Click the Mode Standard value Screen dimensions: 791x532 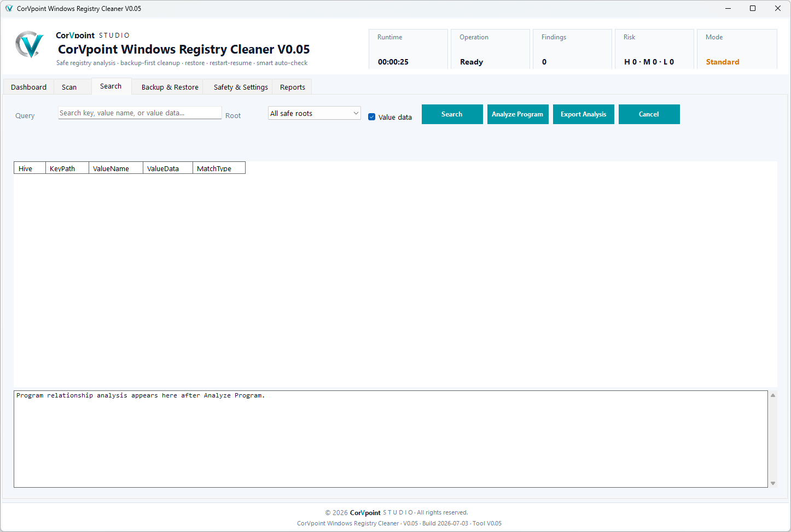pos(723,62)
